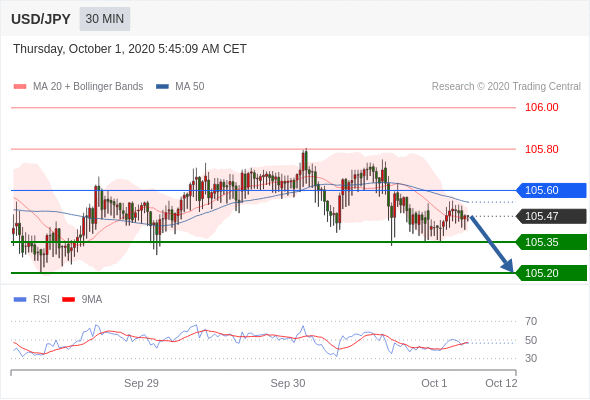Click the Sep 30 date axis marker

point(288,383)
